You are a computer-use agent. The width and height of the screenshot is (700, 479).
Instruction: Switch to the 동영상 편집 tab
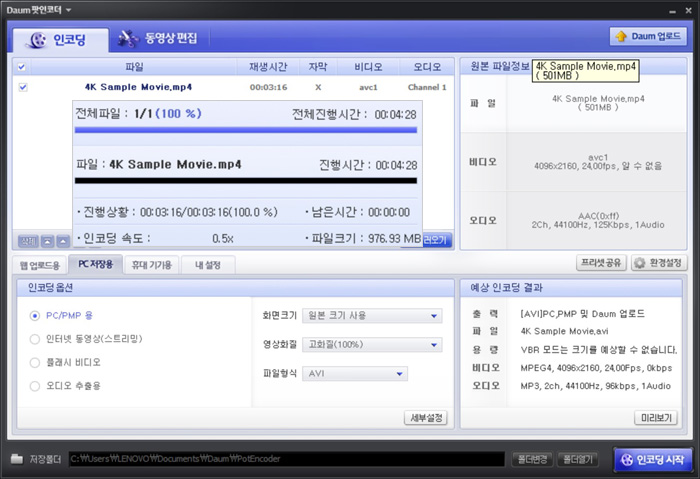click(158, 38)
